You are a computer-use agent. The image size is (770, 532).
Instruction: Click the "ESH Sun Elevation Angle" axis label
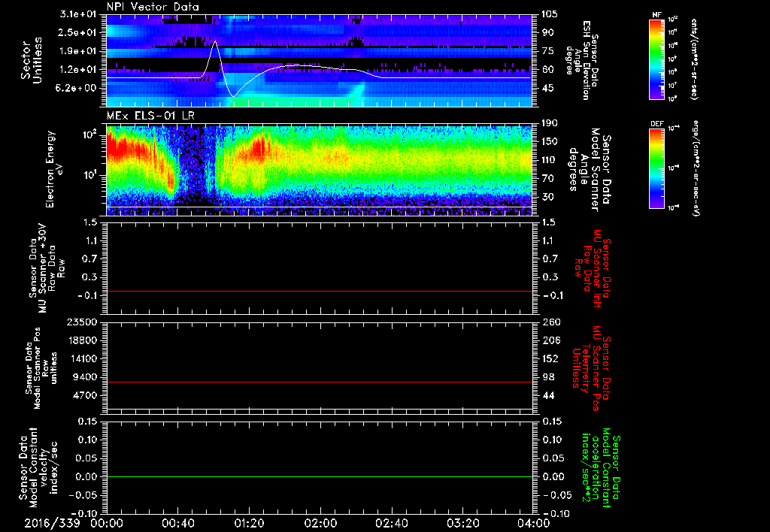[x=581, y=60]
